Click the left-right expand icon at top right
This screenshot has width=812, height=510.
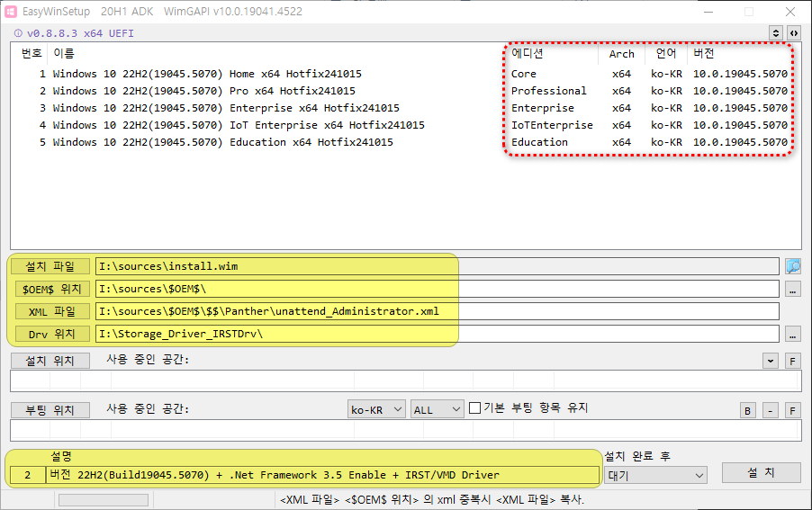pos(793,33)
